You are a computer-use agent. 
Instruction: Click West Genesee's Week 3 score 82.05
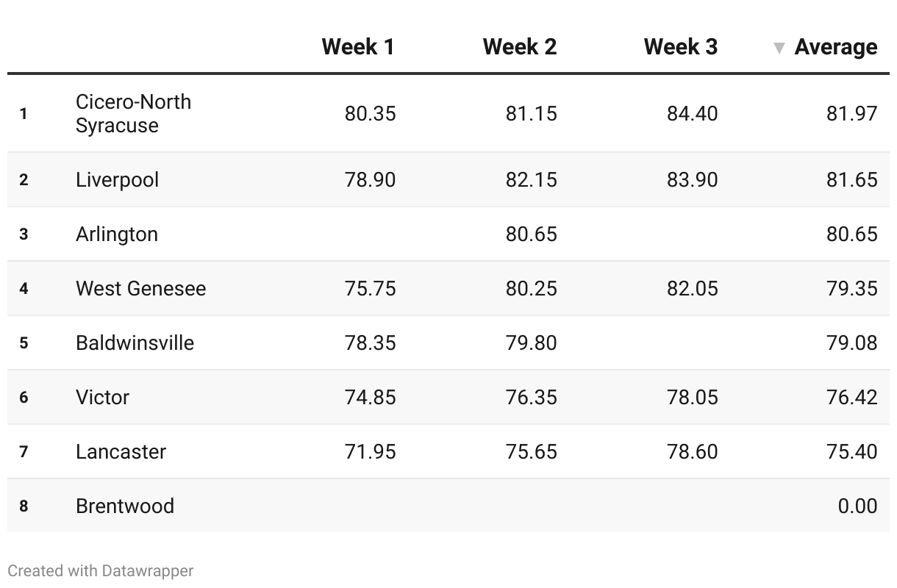pyautogui.click(x=692, y=289)
